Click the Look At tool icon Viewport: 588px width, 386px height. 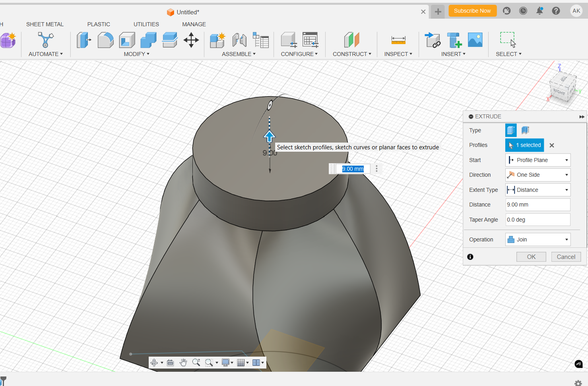(170, 363)
